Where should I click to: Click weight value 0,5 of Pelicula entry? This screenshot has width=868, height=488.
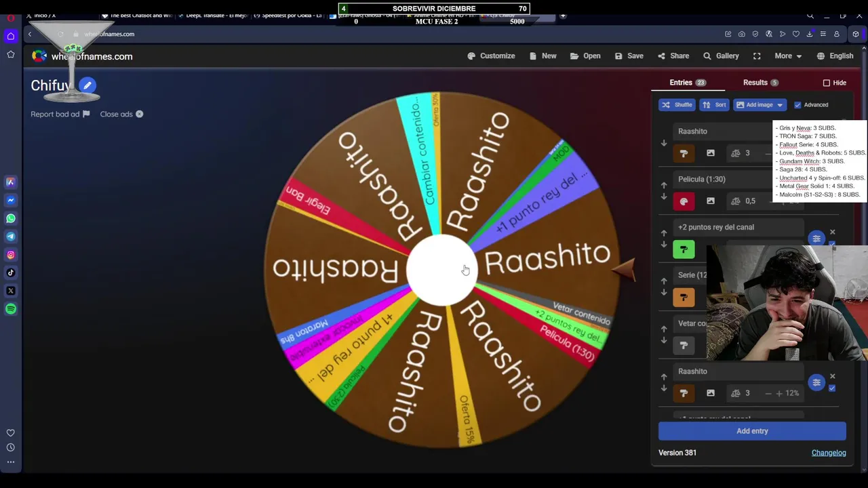pyautogui.click(x=750, y=201)
